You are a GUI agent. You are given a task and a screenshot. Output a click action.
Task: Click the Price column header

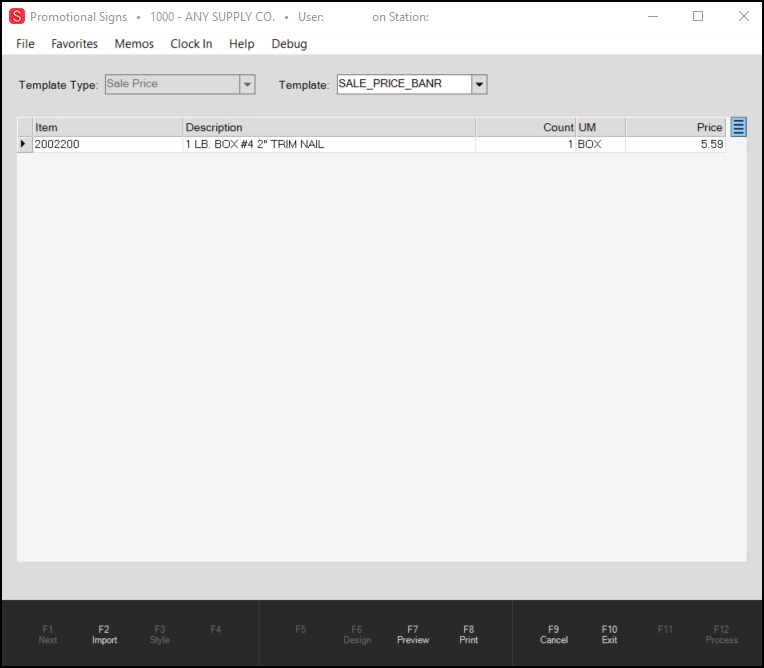pos(675,128)
